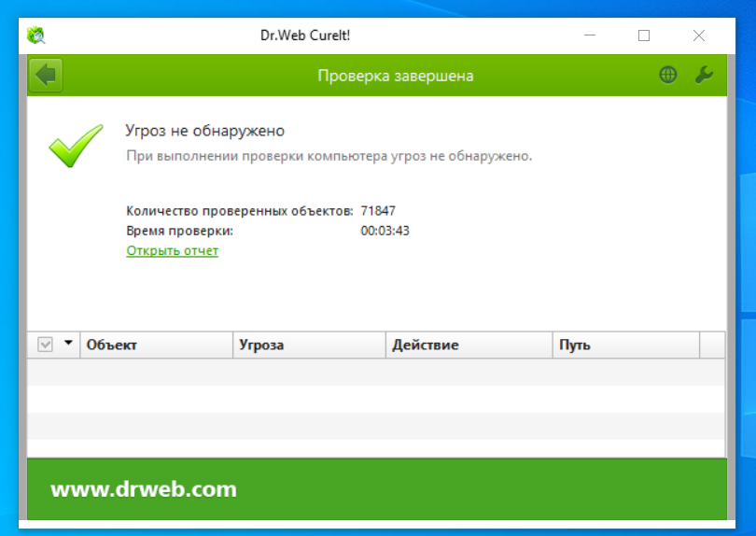Click the scan duration 00:03:43
This screenshot has height=536, width=756.
[x=385, y=231]
